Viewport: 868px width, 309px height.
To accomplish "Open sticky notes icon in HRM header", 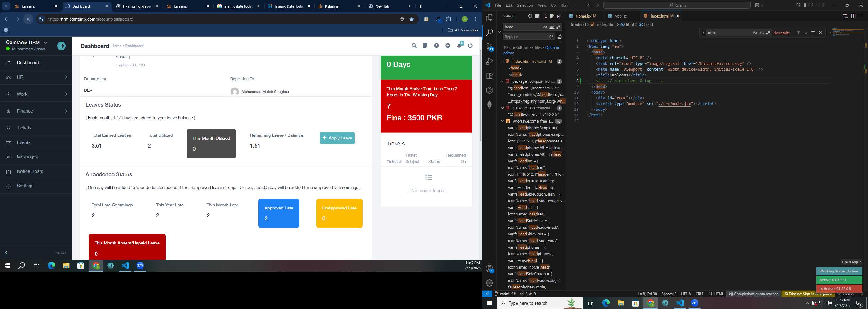I will (x=425, y=46).
